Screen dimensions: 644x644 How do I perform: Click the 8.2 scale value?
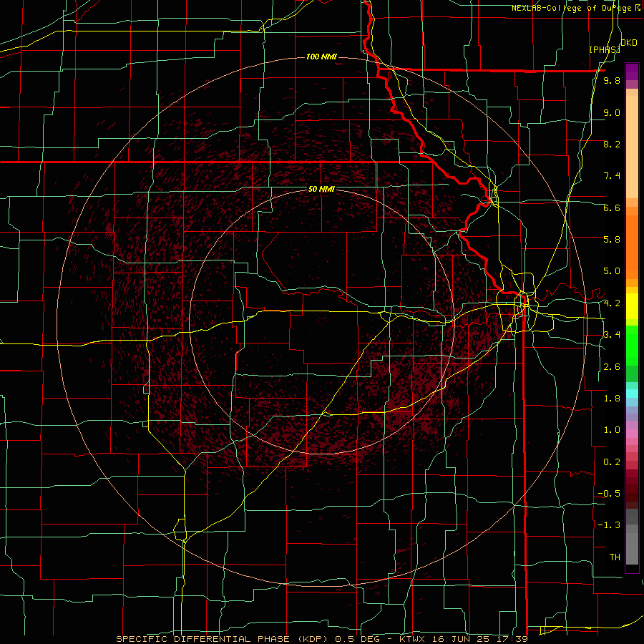coord(612,144)
